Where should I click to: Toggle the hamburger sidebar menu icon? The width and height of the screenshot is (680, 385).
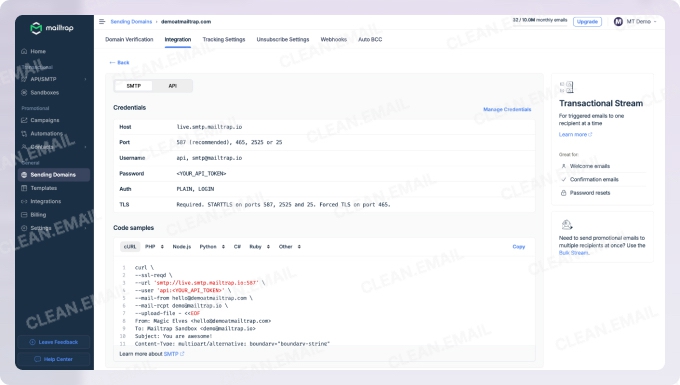coord(102,21)
